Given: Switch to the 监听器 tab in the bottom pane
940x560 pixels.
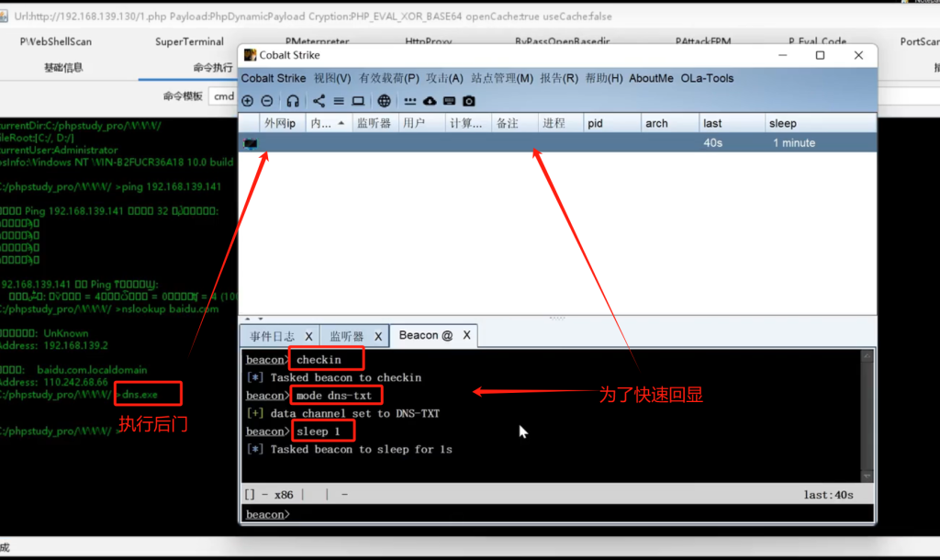Looking at the screenshot, I should point(346,336).
